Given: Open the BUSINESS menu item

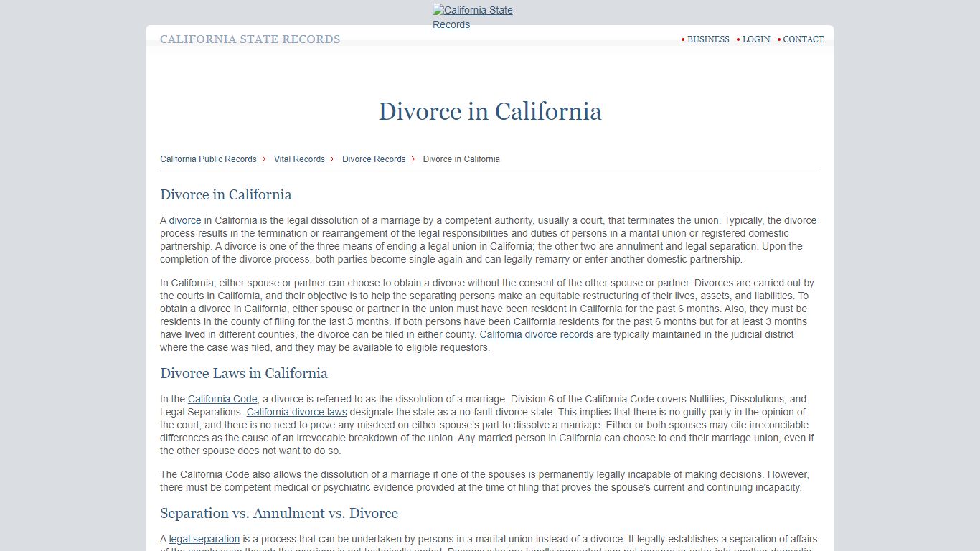Looking at the screenshot, I should [x=708, y=39].
